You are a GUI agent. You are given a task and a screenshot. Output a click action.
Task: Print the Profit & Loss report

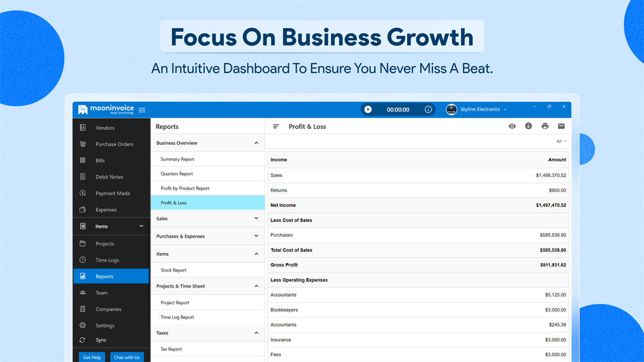(x=545, y=126)
